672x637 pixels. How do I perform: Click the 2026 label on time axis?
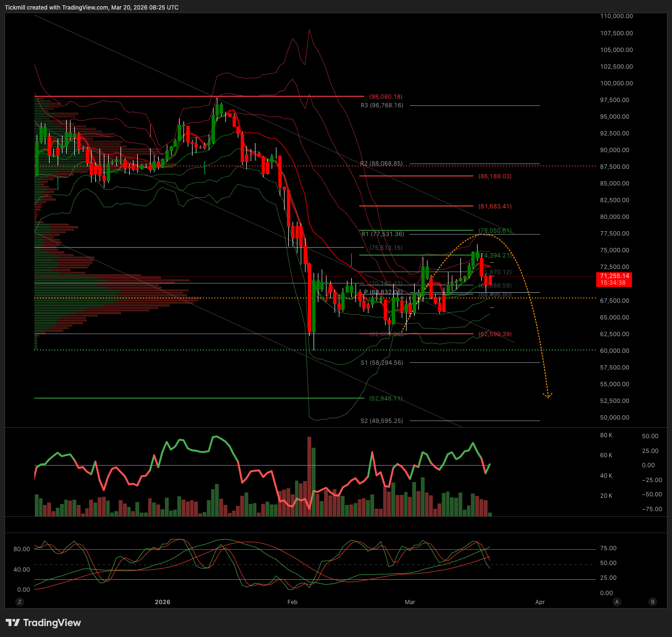[163, 602]
